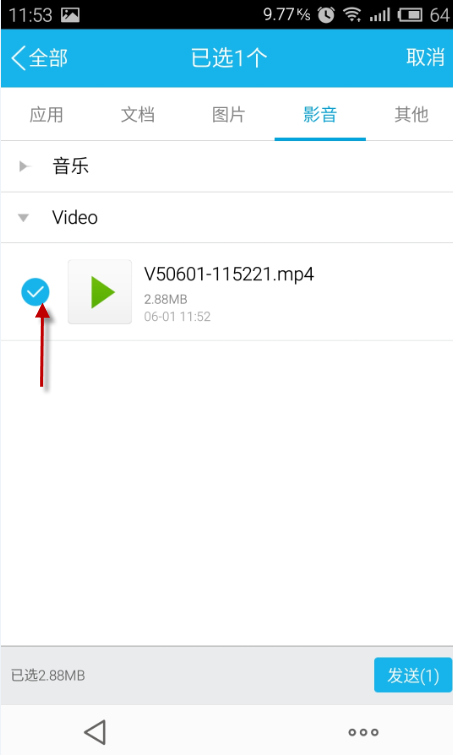Image resolution: width=453 pixels, height=755 pixels.
Task: Expand the 音乐 group arrow
Action: pos(23,167)
